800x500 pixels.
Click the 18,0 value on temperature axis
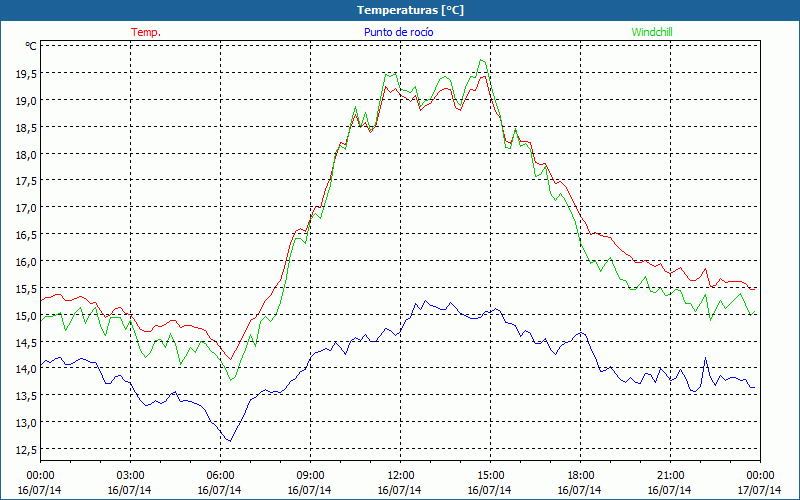coord(26,155)
